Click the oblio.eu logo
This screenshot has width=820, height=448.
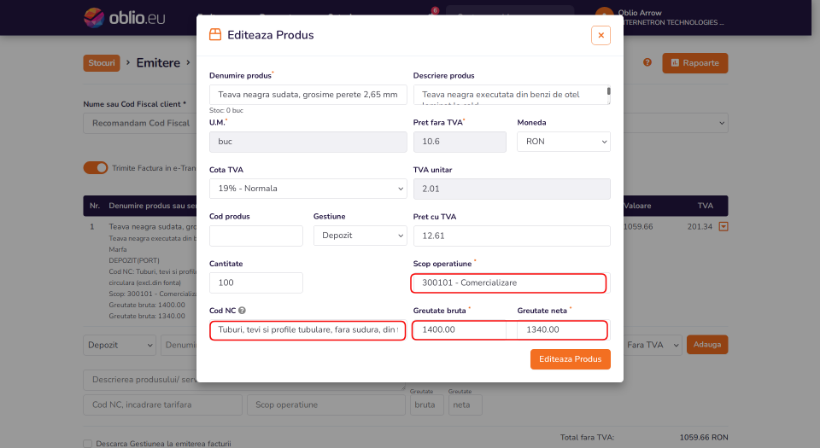pos(124,18)
